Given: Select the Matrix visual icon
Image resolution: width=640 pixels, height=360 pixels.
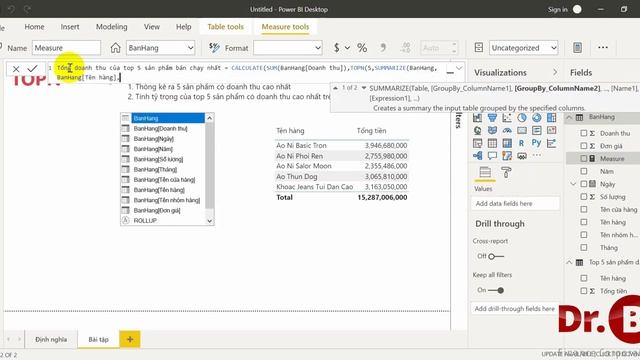Looking at the screenshot, I should click(x=507, y=143).
